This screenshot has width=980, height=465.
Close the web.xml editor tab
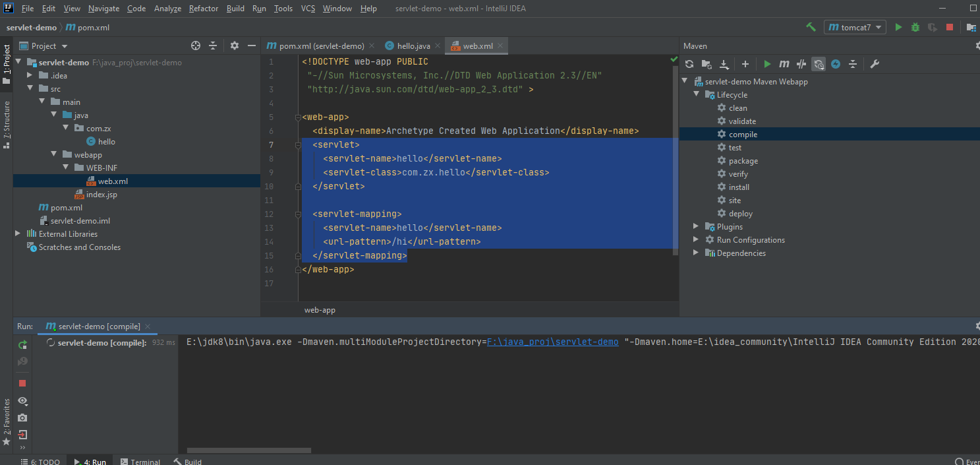[x=502, y=46]
